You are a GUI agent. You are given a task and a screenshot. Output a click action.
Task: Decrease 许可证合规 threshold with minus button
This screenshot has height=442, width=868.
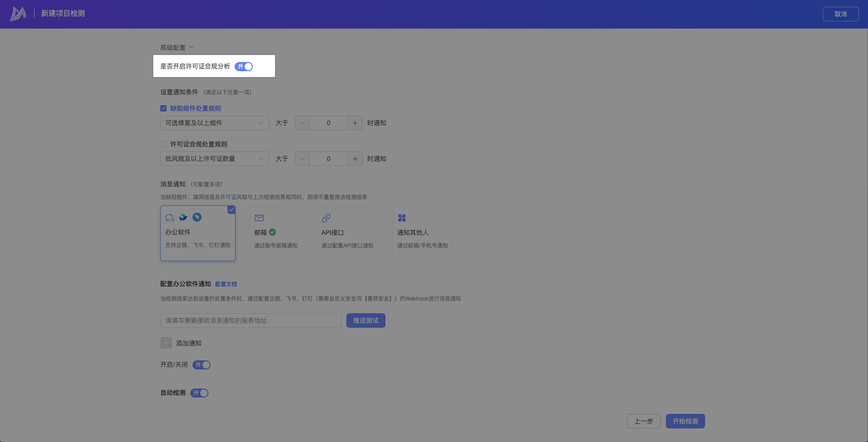[302, 159]
